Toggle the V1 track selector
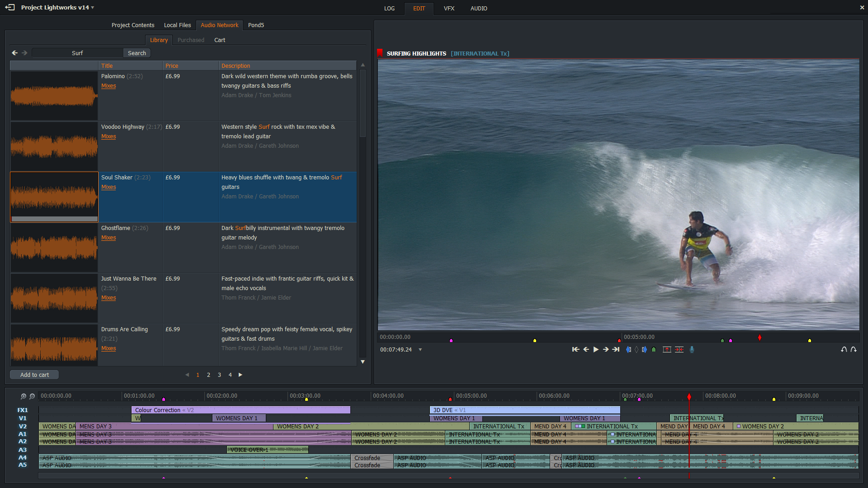 (x=23, y=418)
